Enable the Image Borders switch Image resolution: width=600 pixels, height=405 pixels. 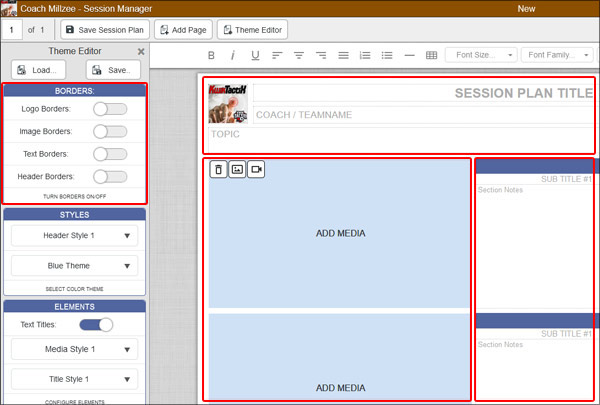tap(110, 131)
